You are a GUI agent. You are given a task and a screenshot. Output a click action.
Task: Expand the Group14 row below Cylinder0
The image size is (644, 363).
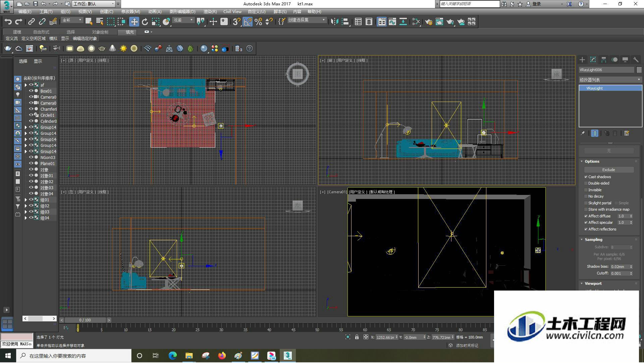[26, 127]
